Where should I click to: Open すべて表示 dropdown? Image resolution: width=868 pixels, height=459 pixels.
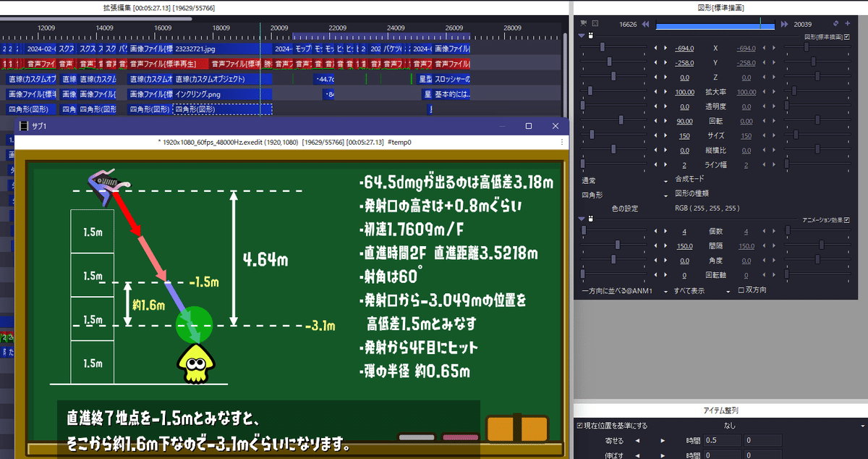click(702, 290)
